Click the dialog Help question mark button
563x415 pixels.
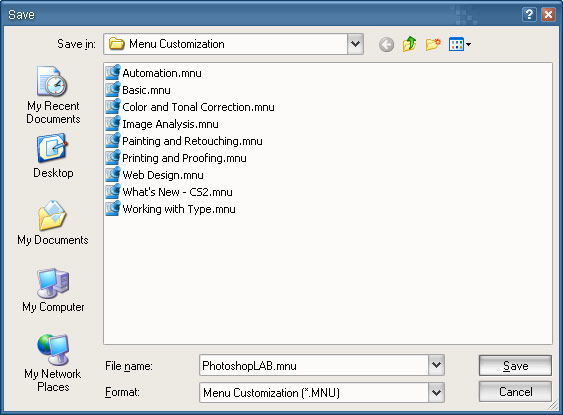pos(529,15)
